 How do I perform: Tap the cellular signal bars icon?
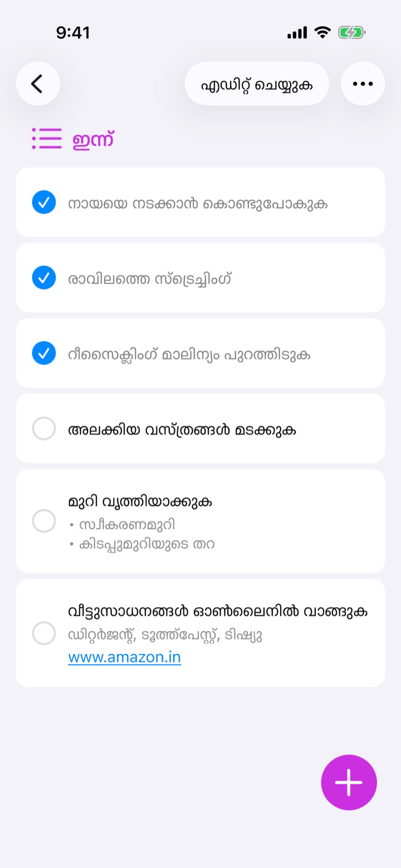click(297, 33)
